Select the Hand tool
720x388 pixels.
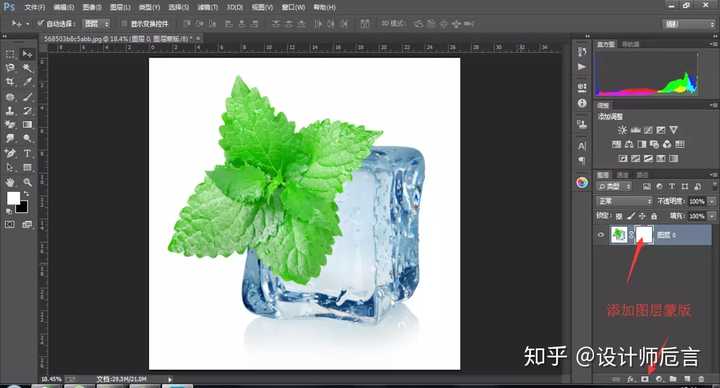(x=10, y=182)
